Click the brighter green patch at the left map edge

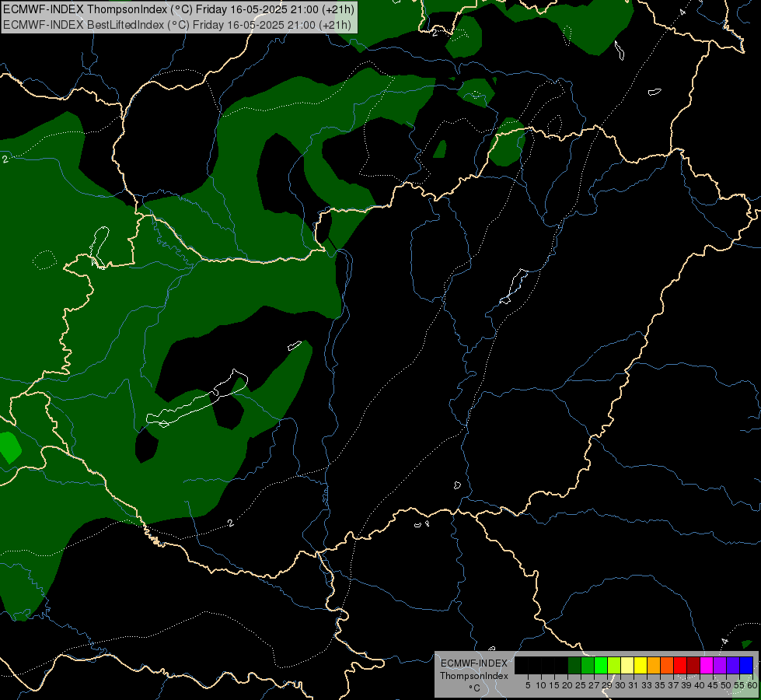(9, 447)
